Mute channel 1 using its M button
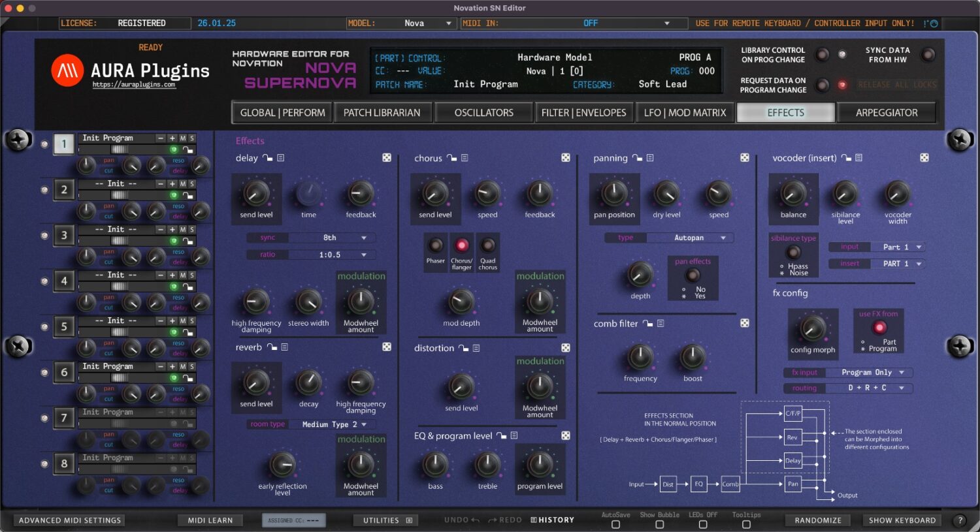Viewport: 980px width, 532px height. [182, 138]
